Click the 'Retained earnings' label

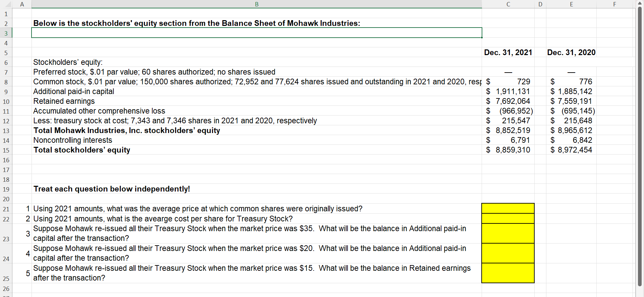click(64, 101)
